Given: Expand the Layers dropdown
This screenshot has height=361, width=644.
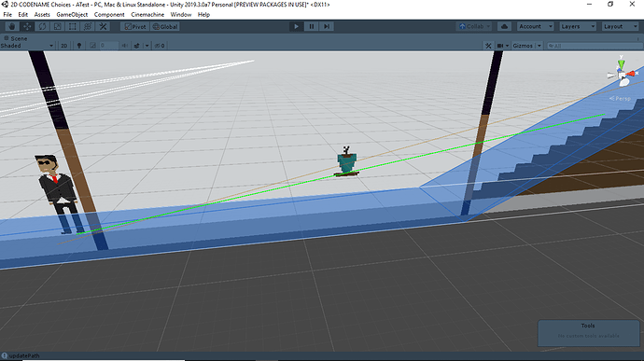Looking at the screenshot, I should [x=578, y=26].
